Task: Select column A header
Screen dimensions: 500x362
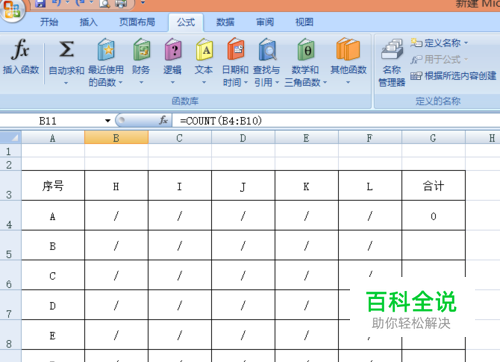Action: point(53,138)
